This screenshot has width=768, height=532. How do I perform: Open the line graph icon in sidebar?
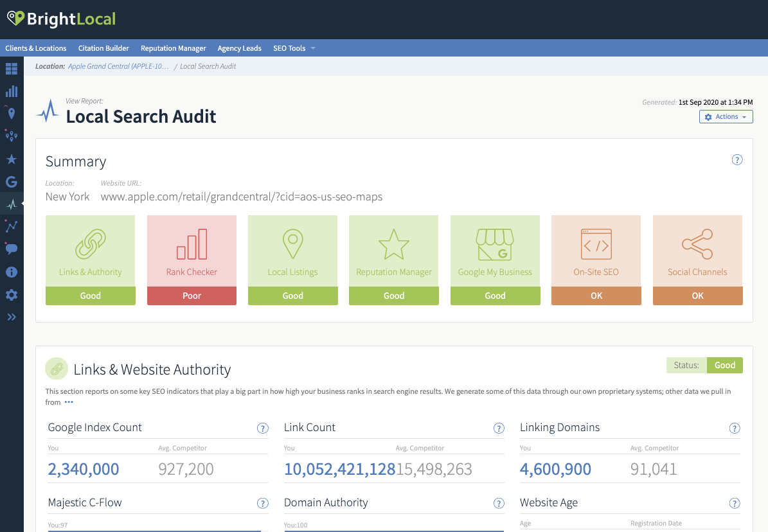12,226
